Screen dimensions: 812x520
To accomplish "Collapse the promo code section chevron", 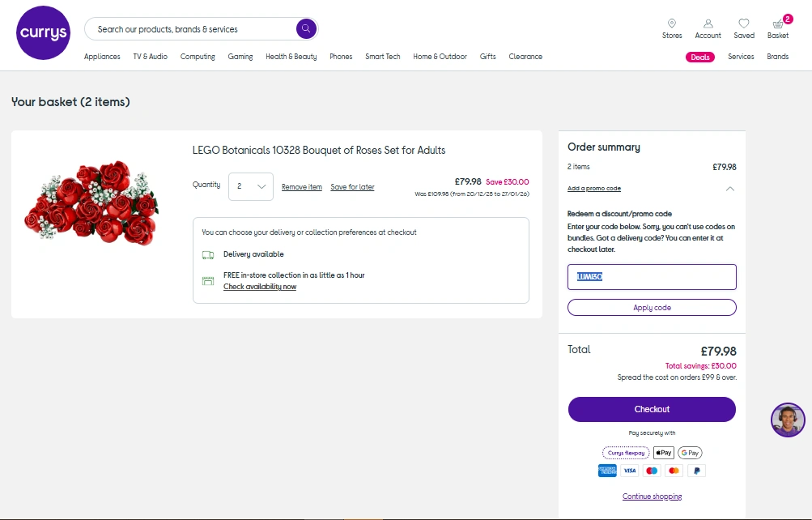I will click(730, 189).
